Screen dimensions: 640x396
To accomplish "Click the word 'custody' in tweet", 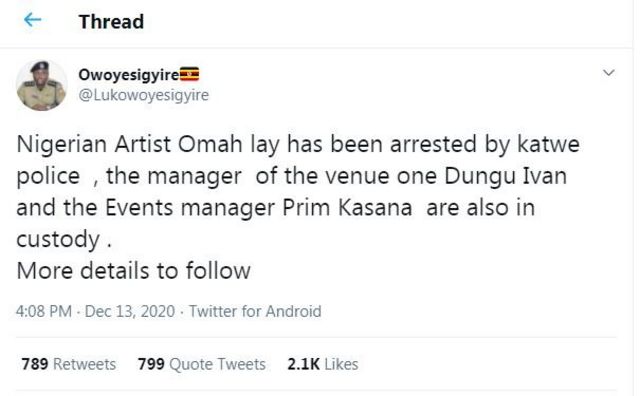I will pos(58,240).
